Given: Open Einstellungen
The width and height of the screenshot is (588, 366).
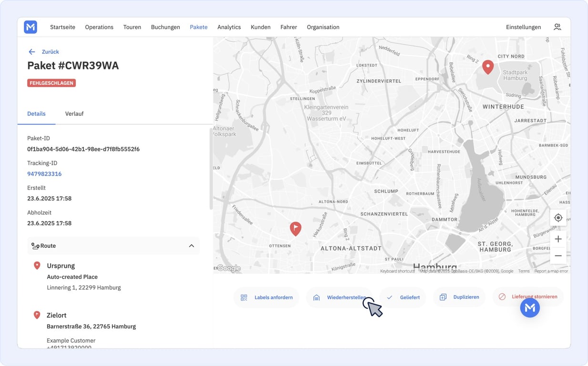Looking at the screenshot, I should 523,27.
